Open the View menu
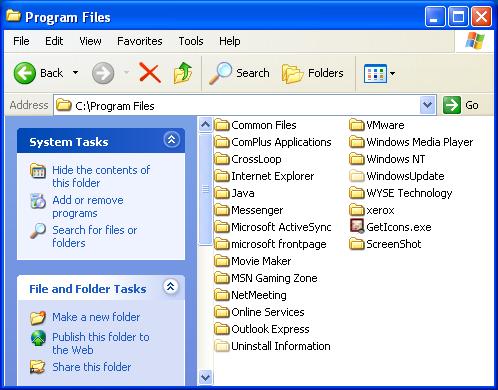The height and width of the screenshot is (390, 498). pos(90,41)
